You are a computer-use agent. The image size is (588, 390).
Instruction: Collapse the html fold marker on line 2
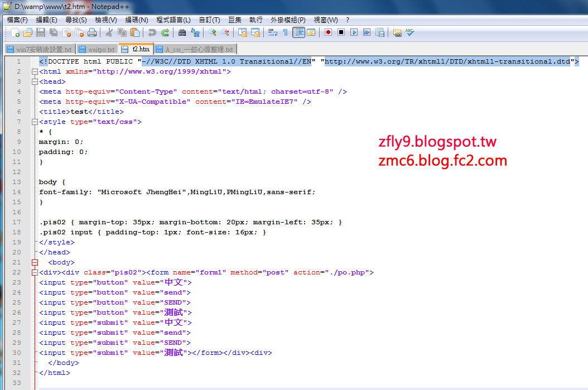pyautogui.click(x=35, y=71)
